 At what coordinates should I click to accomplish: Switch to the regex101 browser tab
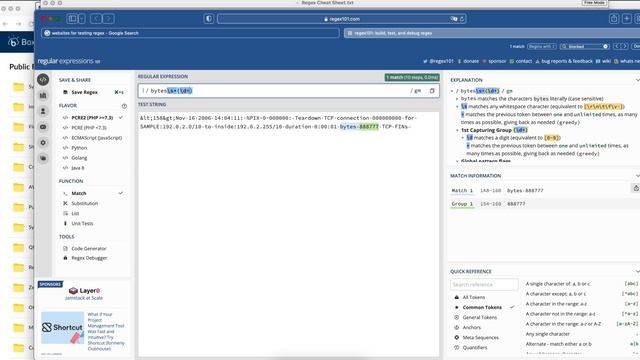[492, 33]
